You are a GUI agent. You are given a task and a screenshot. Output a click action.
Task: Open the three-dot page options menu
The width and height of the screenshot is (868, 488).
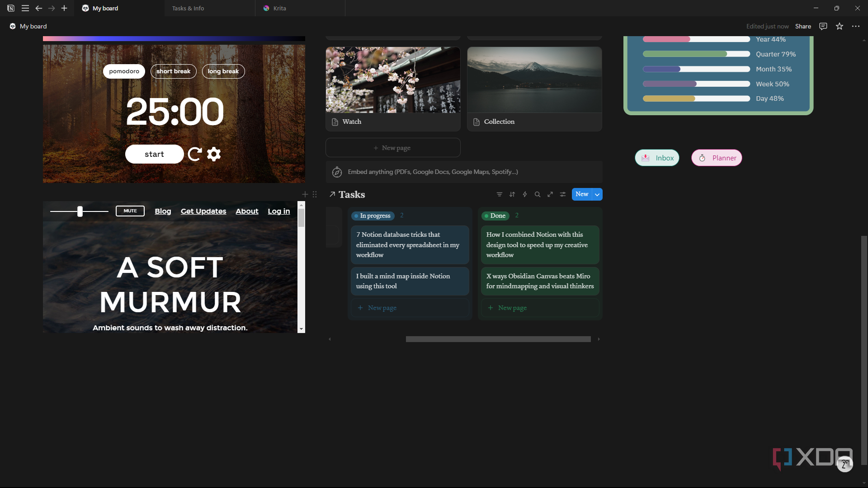pos(856,26)
